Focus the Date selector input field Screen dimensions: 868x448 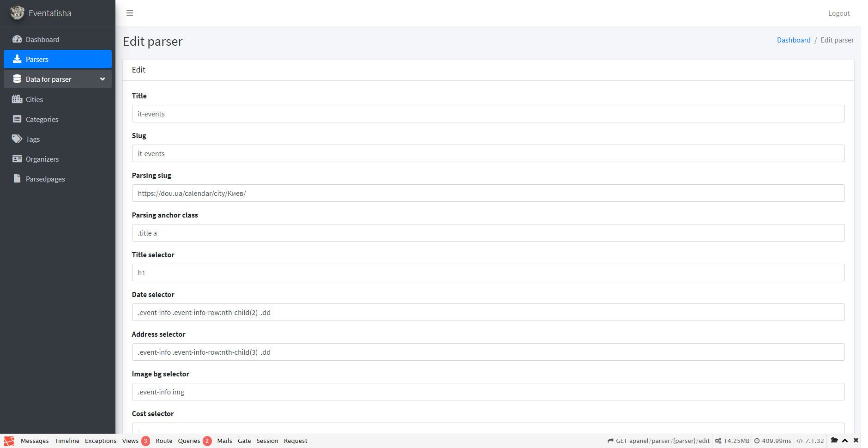point(488,312)
